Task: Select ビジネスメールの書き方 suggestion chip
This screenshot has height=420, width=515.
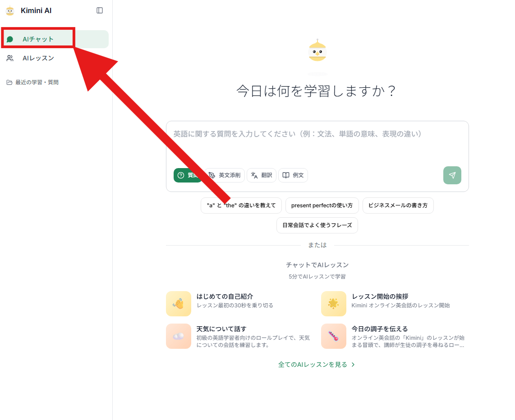Action: (398, 205)
